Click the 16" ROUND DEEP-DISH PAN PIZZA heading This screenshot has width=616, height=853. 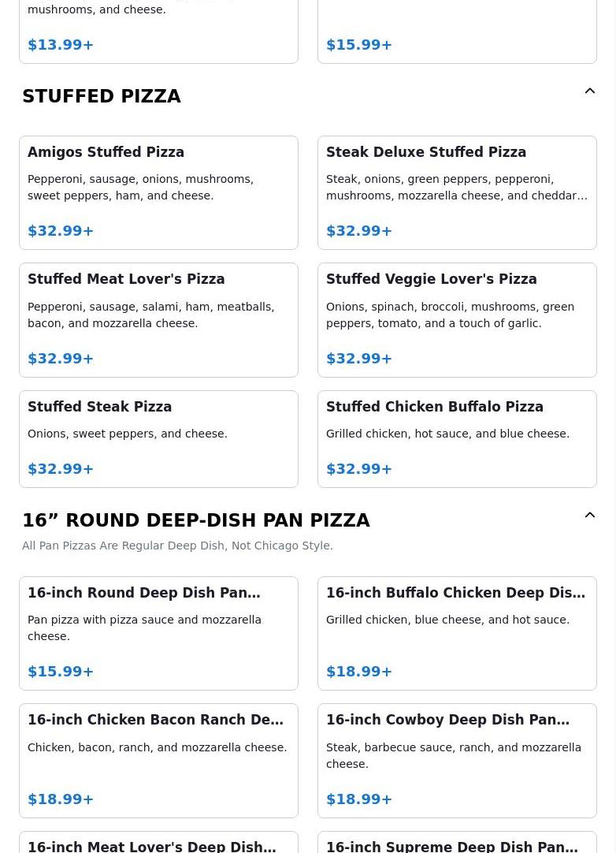[195, 520]
